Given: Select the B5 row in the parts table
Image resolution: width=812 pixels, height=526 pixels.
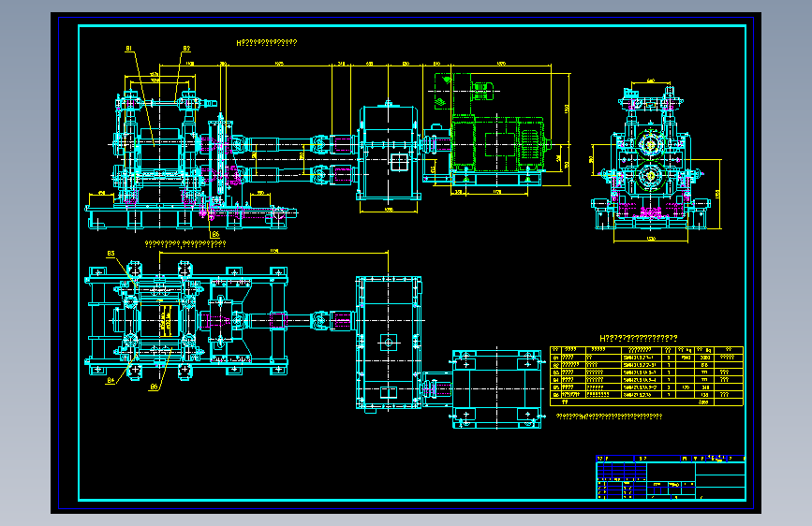Looking at the screenshot, I should point(646,387).
